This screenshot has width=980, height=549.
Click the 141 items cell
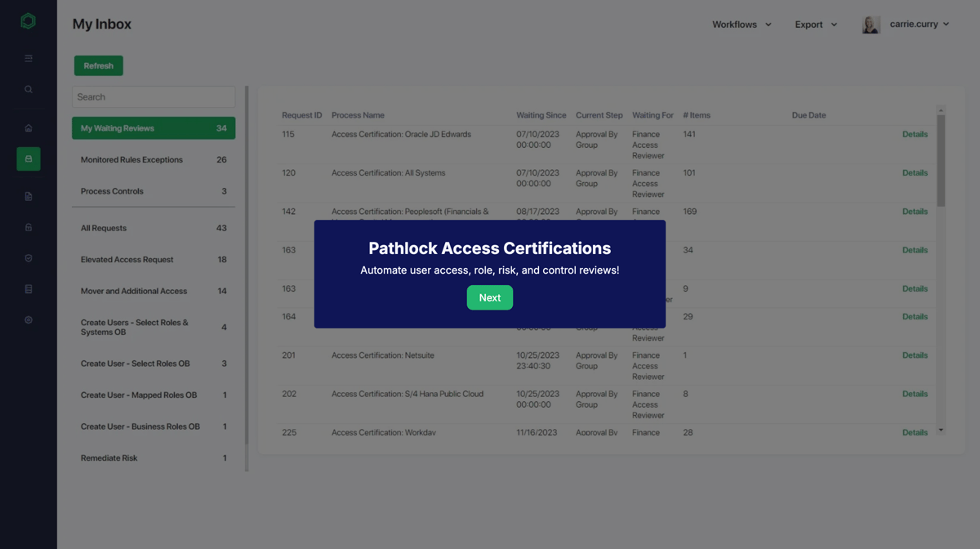[x=689, y=134]
